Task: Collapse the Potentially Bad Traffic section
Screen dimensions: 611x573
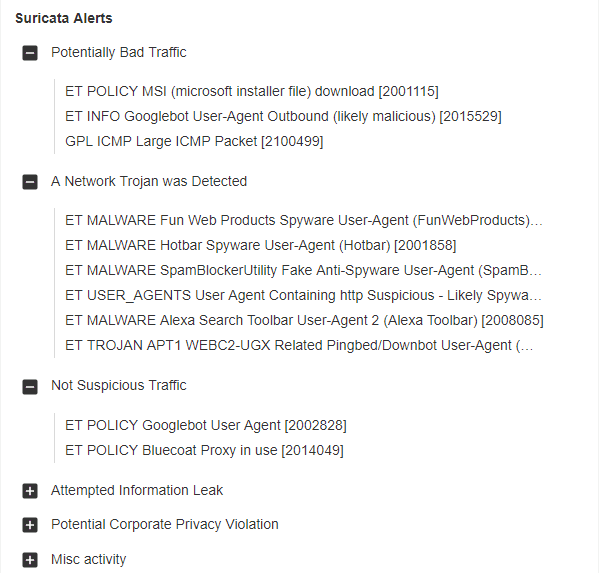Action: pyautogui.click(x=30, y=53)
